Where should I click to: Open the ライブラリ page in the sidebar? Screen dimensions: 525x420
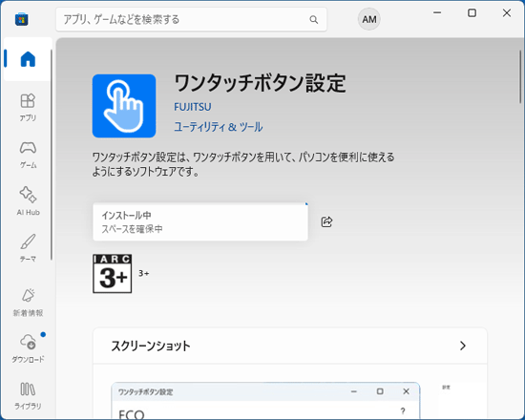pyautogui.click(x=28, y=395)
